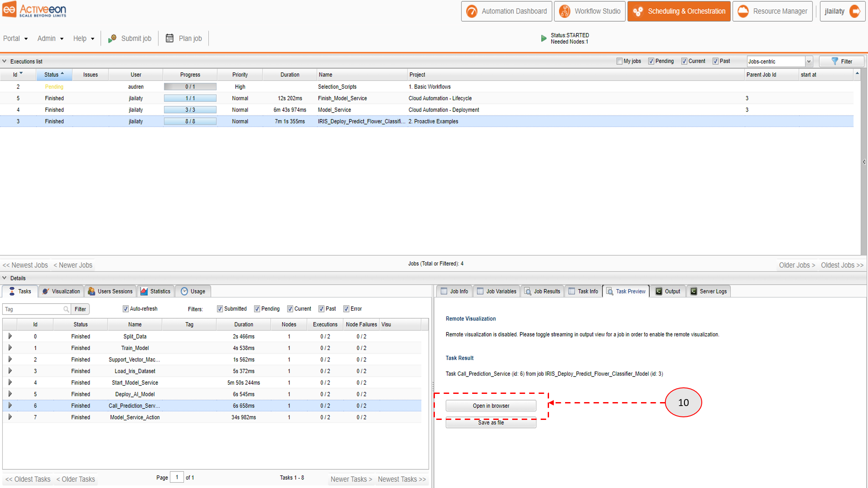Open the Jobs-centric view dropdown
The height and width of the screenshot is (488, 868).
[808, 62]
